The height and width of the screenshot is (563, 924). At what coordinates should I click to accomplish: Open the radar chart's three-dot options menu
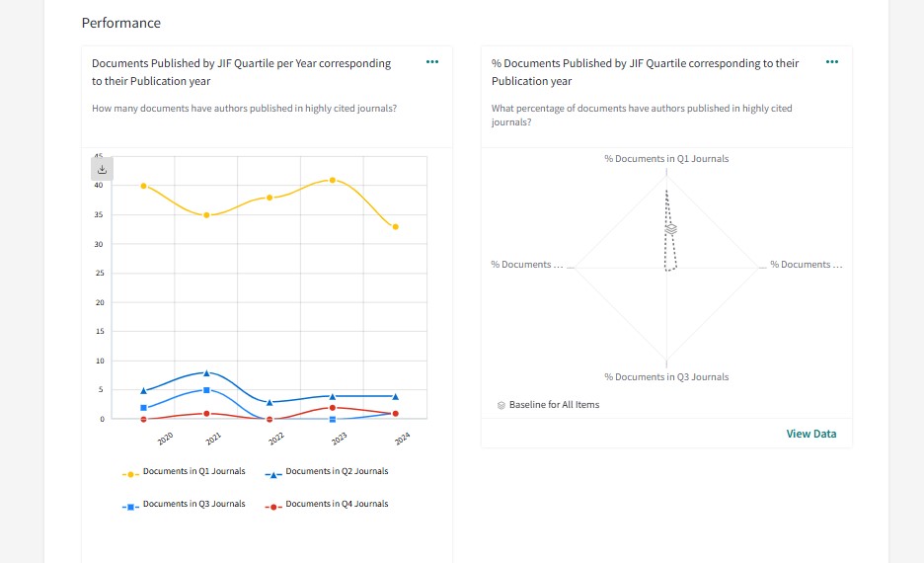(832, 62)
